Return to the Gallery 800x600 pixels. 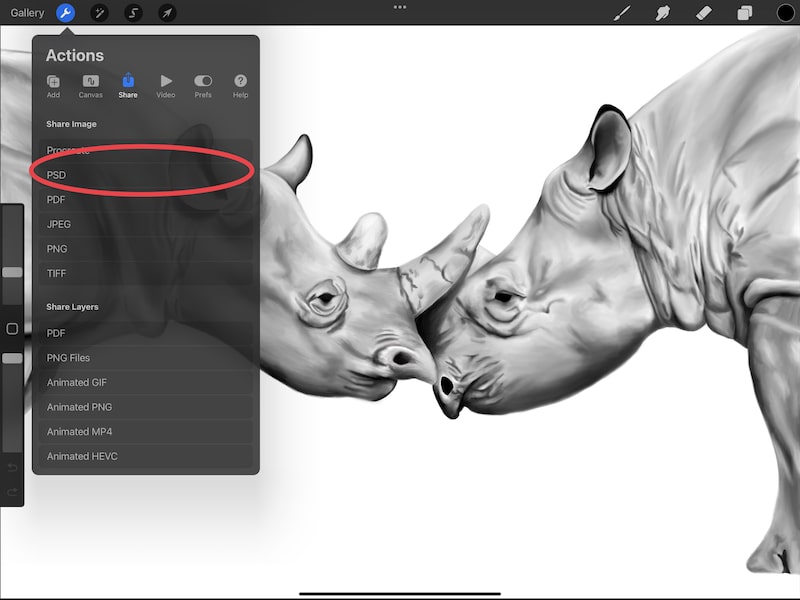(27, 13)
